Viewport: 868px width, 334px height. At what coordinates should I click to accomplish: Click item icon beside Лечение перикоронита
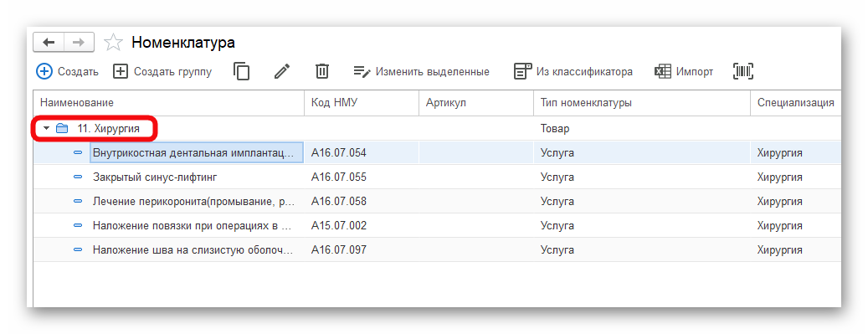click(x=78, y=202)
